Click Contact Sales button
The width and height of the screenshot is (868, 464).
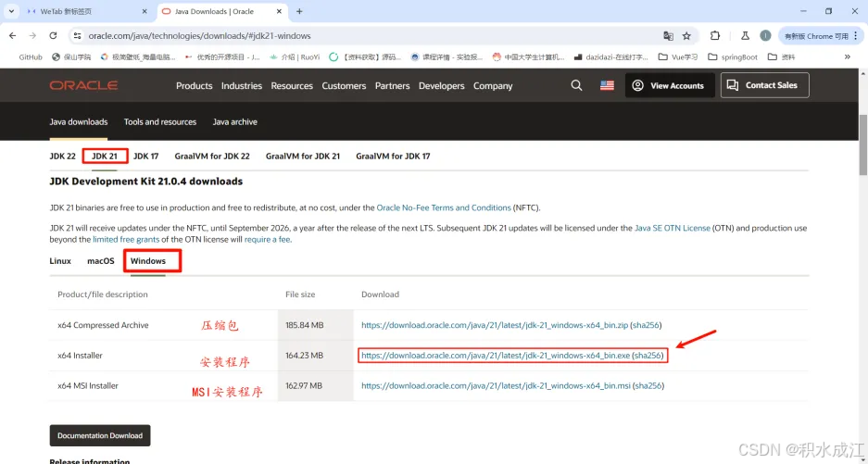(764, 85)
